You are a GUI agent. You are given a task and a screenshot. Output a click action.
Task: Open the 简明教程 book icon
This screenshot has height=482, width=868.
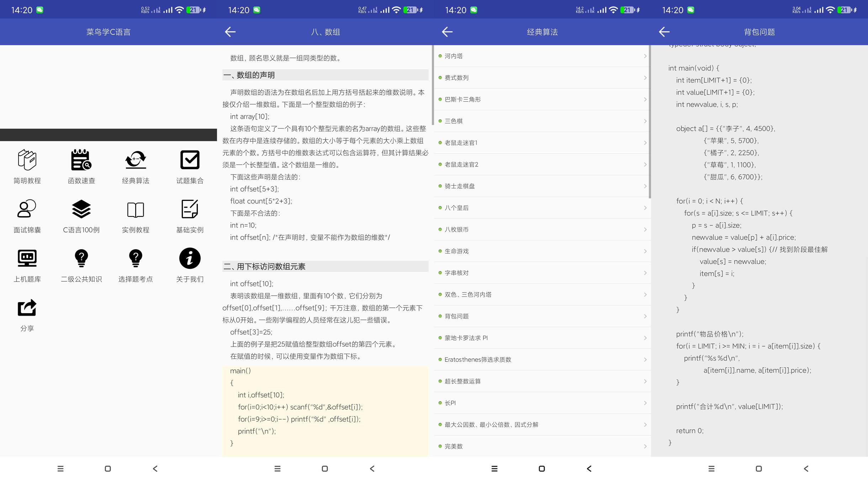[x=27, y=160]
